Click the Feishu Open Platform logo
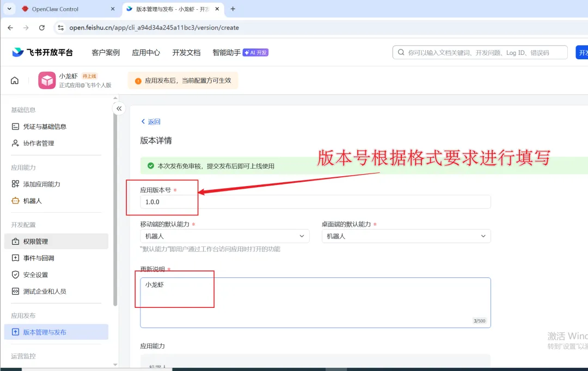This screenshot has height=371, width=588. click(x=42, y=52)
